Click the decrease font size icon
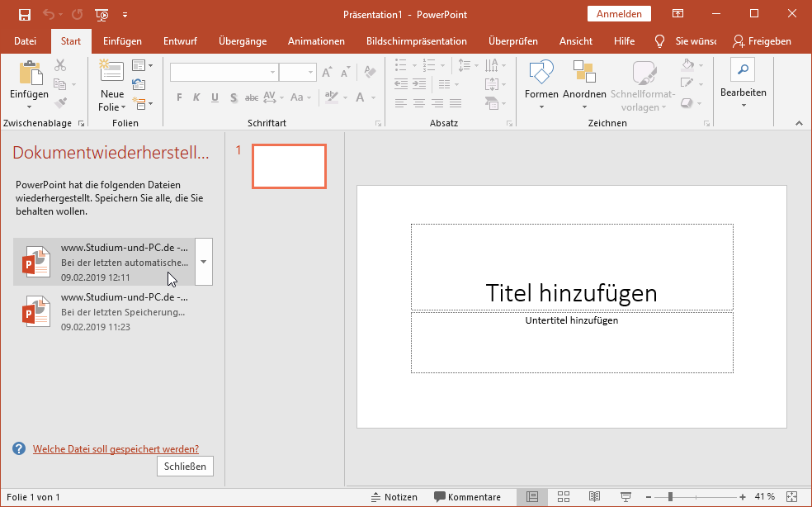Screen dimensions: 812x507 [x=346, y=72]
